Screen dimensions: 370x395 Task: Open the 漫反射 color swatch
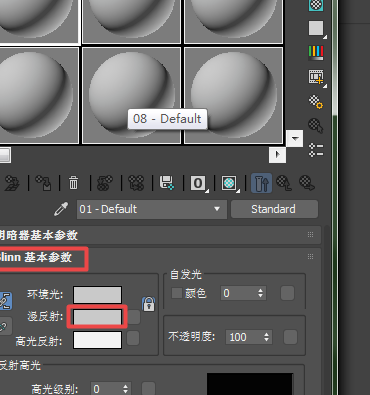click(97, 317)
